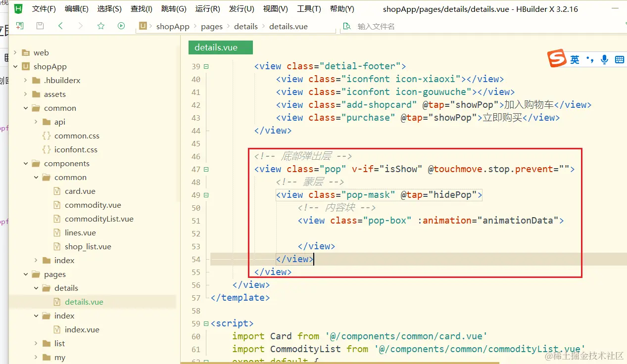Collapse the shopApp project node

(15, 66)
